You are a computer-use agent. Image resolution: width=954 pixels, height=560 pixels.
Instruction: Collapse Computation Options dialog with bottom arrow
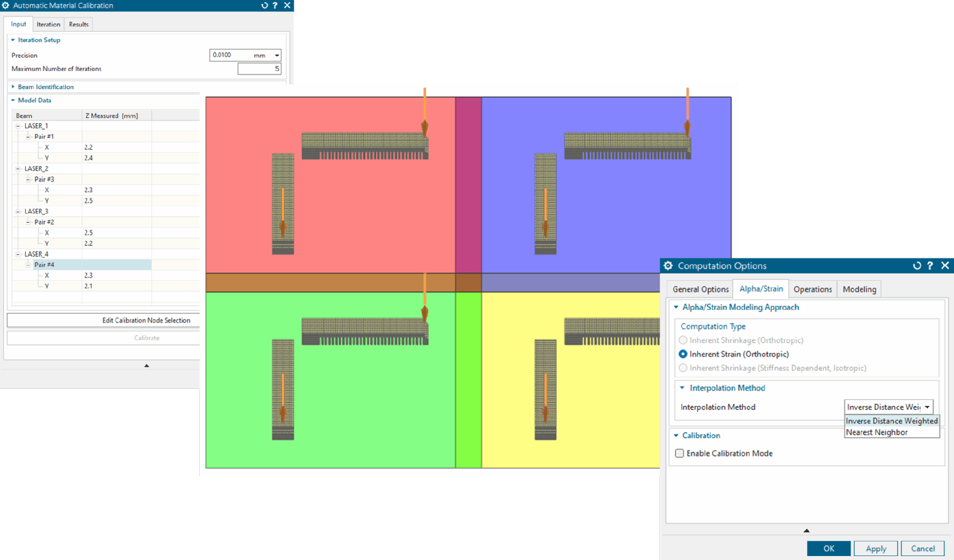[806, 531]
